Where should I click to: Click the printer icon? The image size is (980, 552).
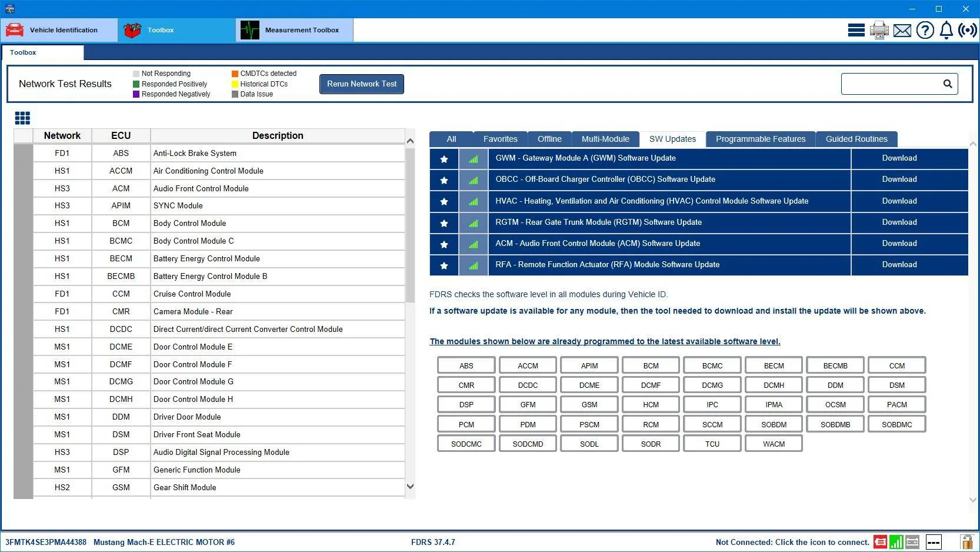(x=879, y=30)
